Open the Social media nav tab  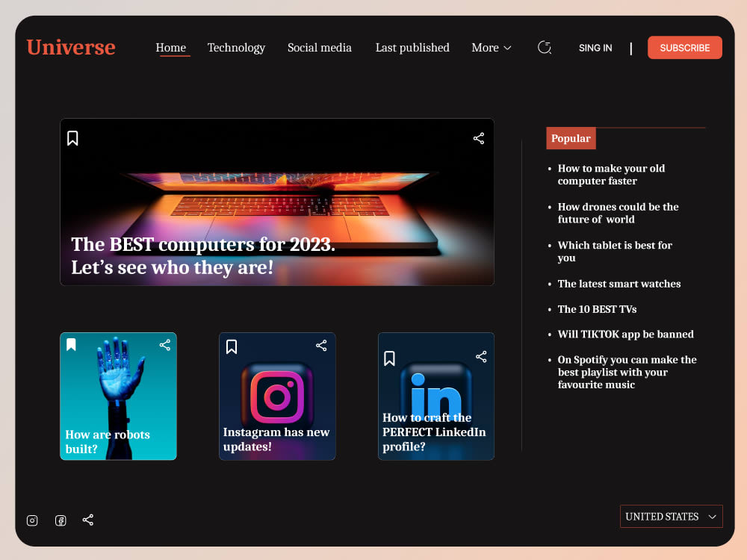(x=320, y=48)
